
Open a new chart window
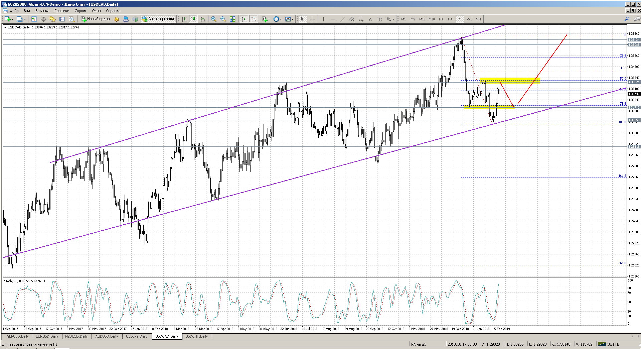pos(8,19)
